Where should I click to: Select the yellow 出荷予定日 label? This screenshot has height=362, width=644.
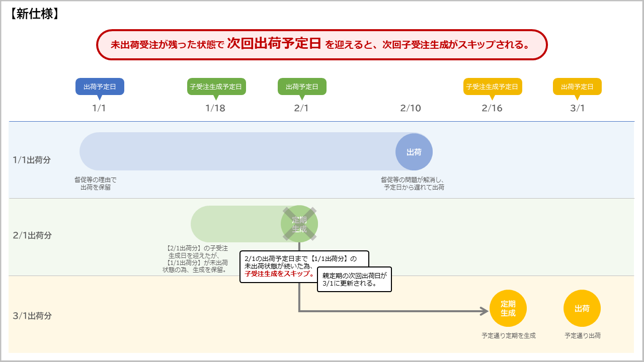pos(577,86)
